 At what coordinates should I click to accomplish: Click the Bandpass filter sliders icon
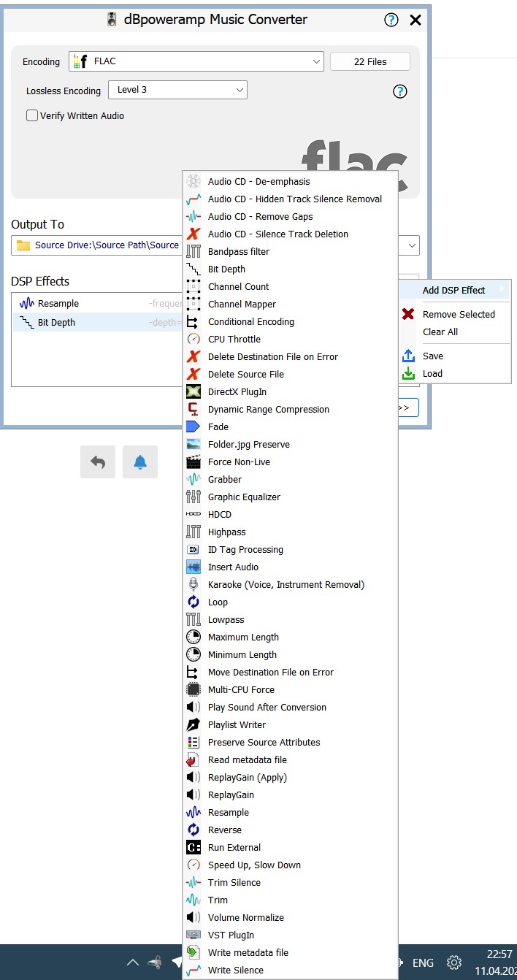point(194,251)
